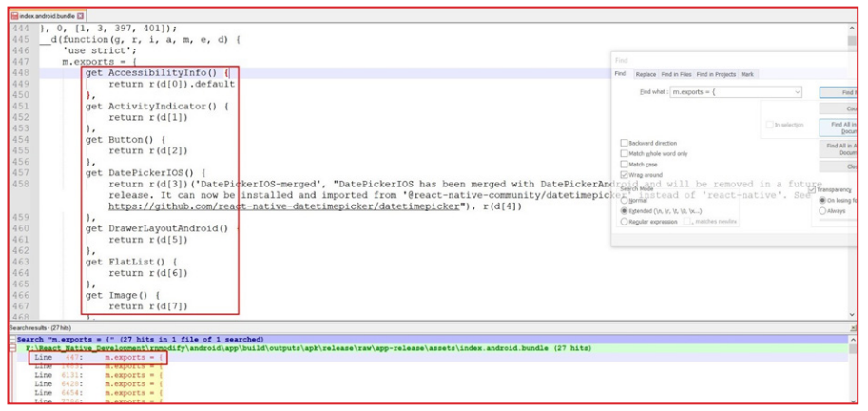Select 'On losing focus' transparency option

point(822,201)
